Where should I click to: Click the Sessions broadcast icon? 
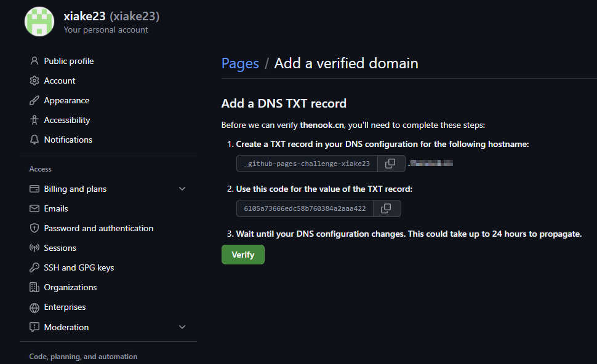(34, 248)
